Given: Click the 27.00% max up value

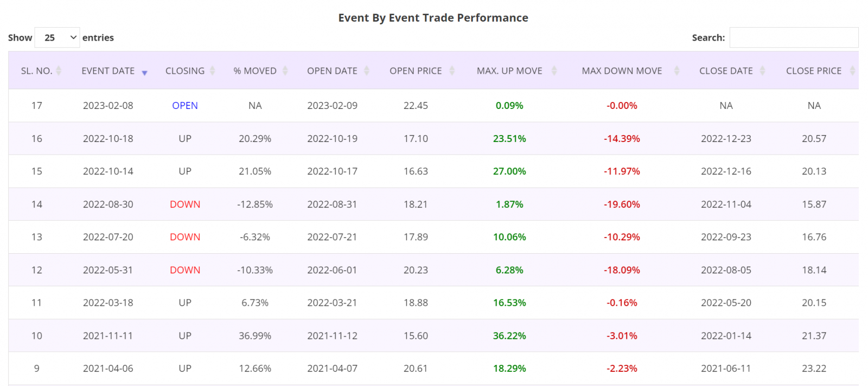Looking at the screenshot, I should [x=509, y=171].
